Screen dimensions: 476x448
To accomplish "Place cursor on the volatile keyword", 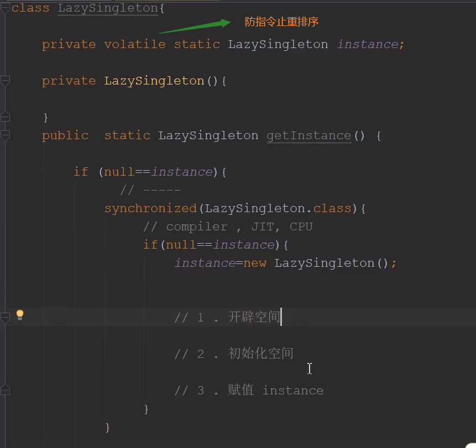I will coord(134,44).
